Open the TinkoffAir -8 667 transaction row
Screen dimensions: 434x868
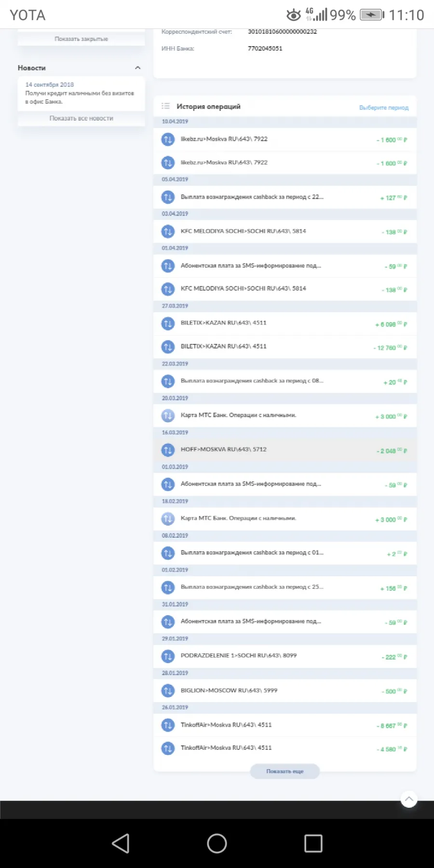pos(285,725)
